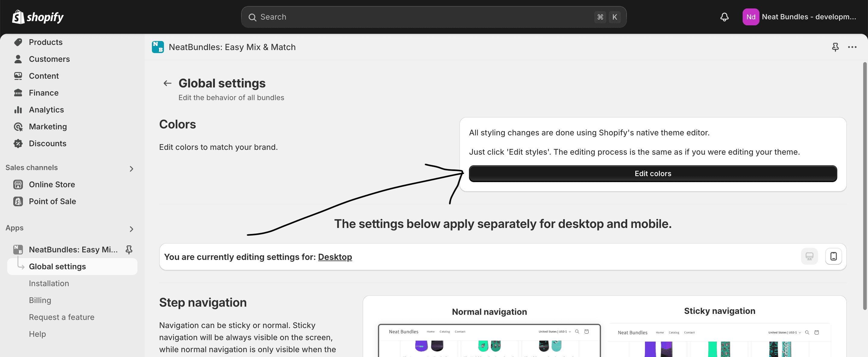Open the Neat Bundles store name menu

[809, 17]
